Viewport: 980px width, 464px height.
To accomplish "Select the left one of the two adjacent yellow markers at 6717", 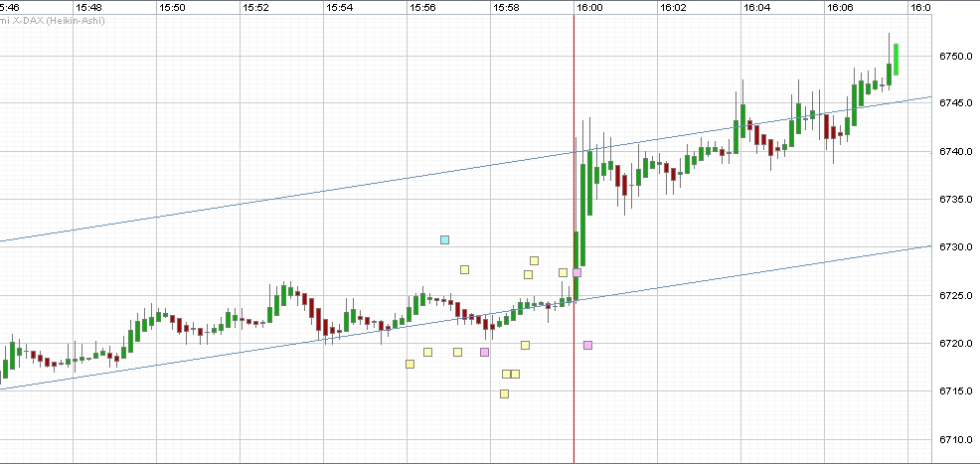I will (x=506, y=374).
